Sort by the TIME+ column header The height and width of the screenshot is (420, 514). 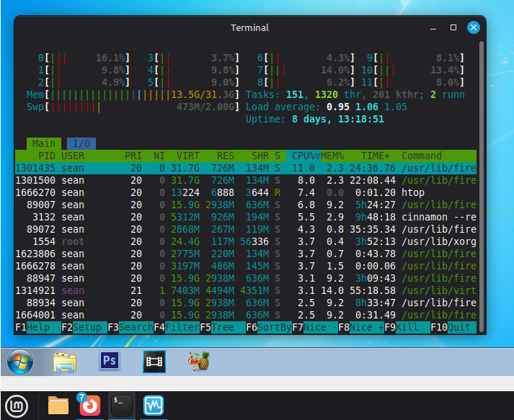point(376,156)
